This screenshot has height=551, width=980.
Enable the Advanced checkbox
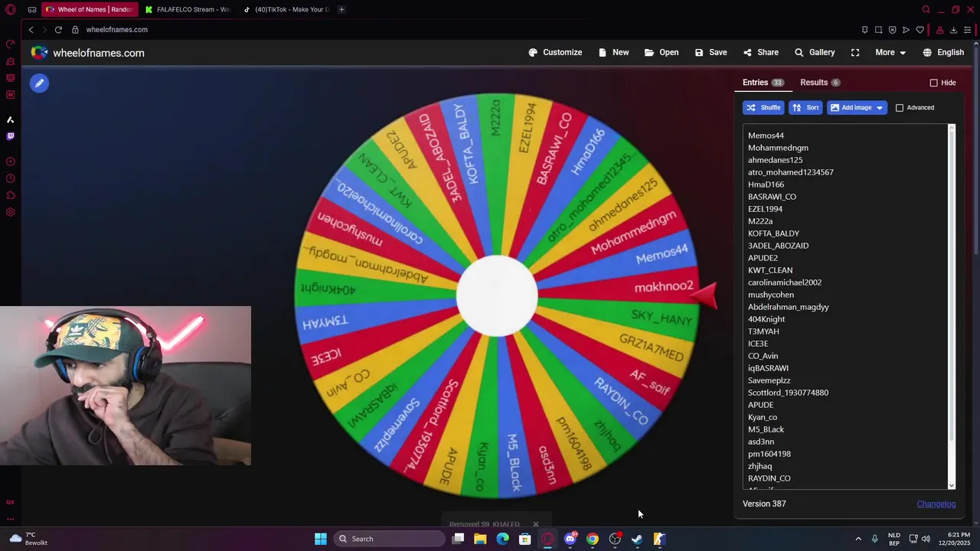tap(900, 108)
